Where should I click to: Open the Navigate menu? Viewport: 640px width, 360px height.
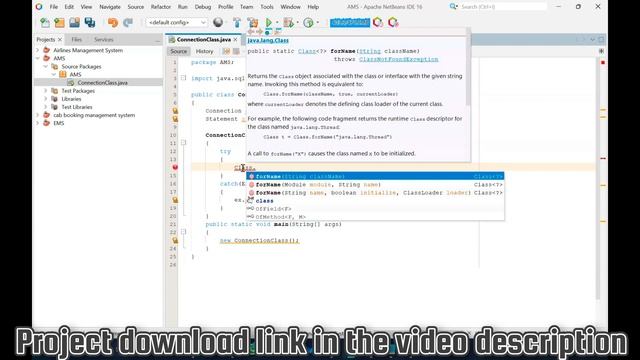tap(110, 7)
